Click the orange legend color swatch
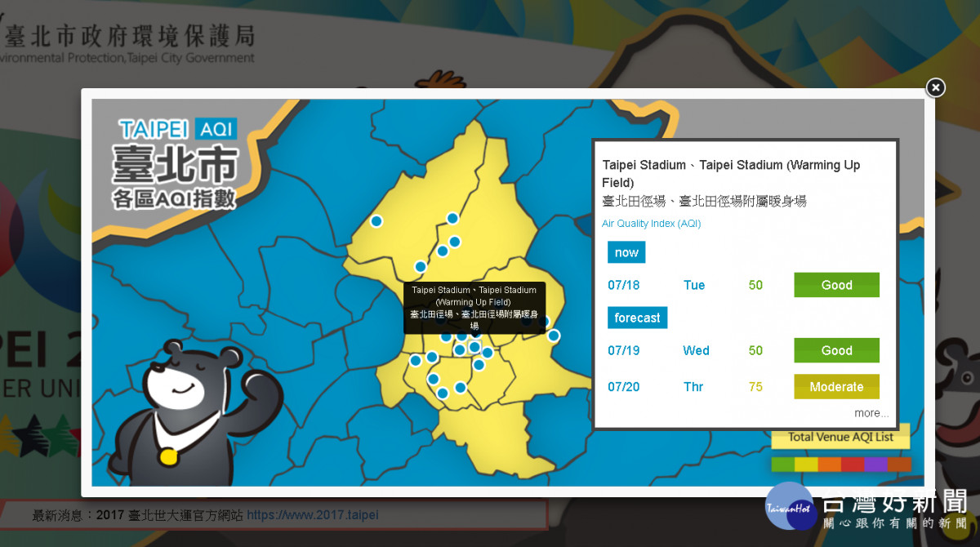This screenshot has height=547, width=980. tap(830, 465)
